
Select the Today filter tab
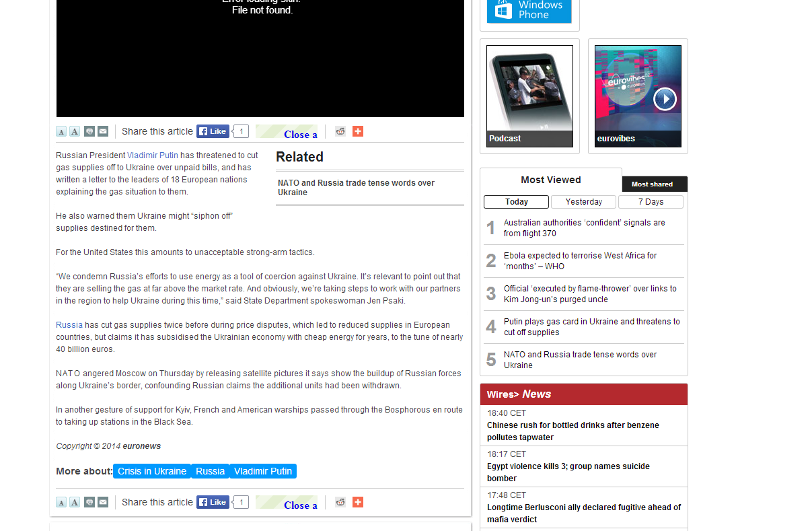516,202
